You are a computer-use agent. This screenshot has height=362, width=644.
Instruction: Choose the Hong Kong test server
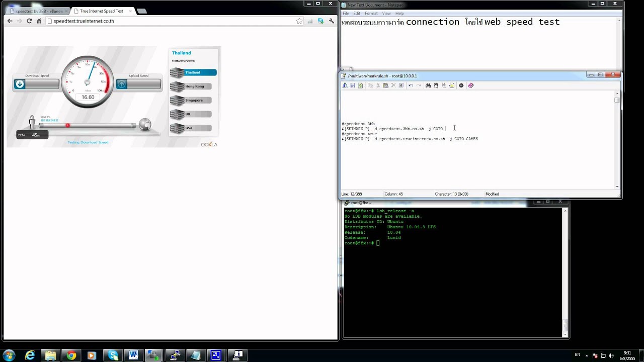(x=191, y=86)
